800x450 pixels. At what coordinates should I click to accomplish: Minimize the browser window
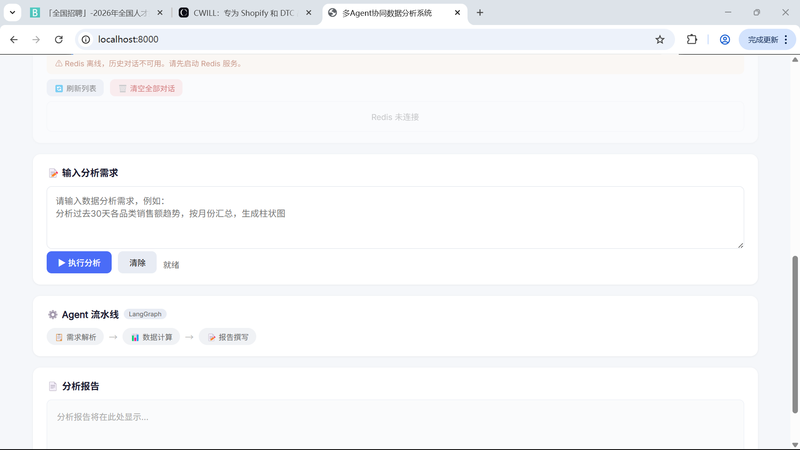coord(728,13)
